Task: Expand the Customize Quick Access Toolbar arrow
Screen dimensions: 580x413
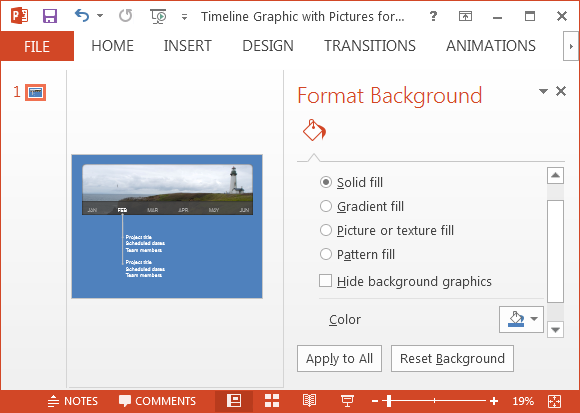Action: (x=184, y=17)
